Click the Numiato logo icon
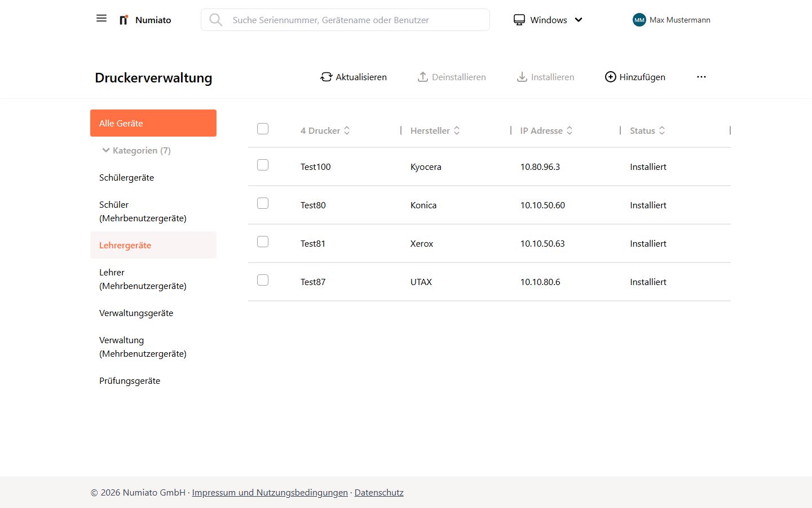Screen dimensions: 812x508 (123, 20)
